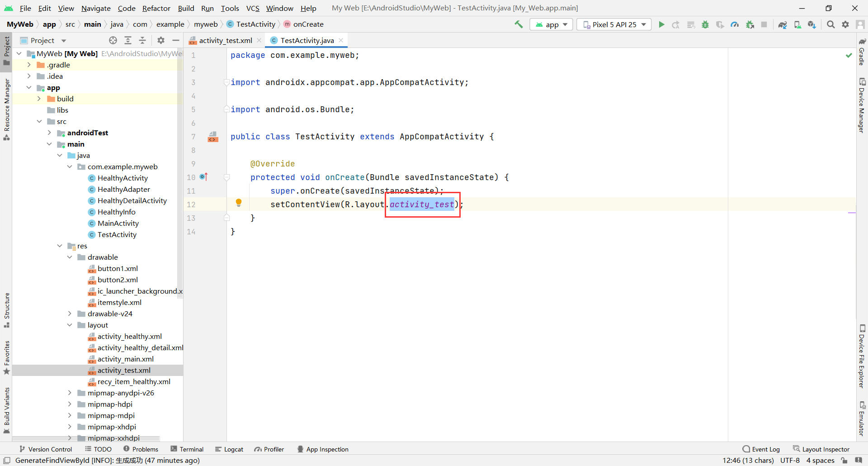The image size is (868, 466).
Task: Open the Event Log
Action: (761, 449)
